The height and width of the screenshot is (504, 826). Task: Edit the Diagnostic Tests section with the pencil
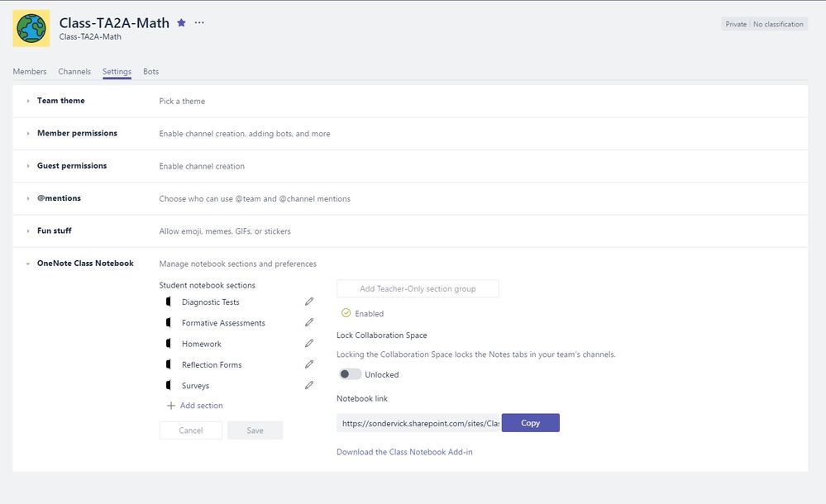click(x=309, y=302)
